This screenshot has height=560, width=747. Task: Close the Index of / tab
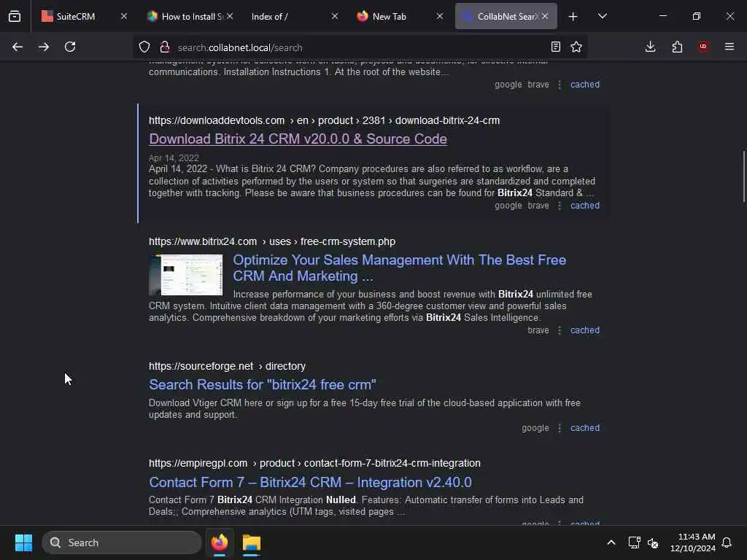point(335,16)
